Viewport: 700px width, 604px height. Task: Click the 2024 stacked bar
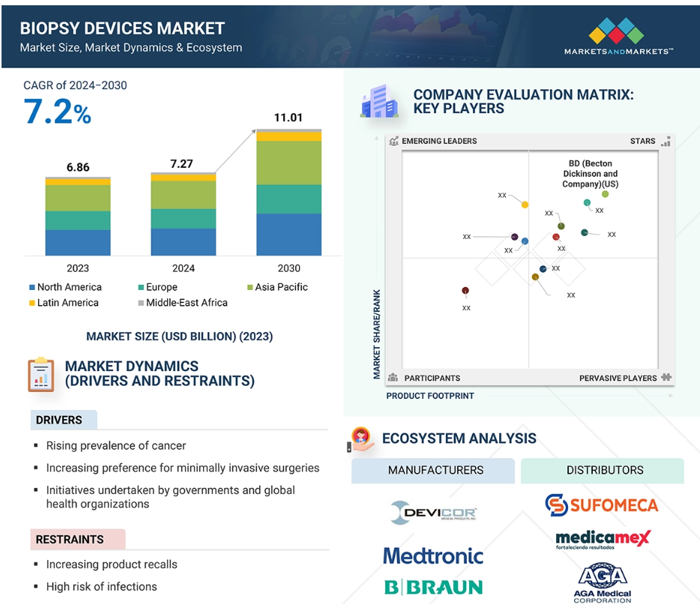pos(184,214)
